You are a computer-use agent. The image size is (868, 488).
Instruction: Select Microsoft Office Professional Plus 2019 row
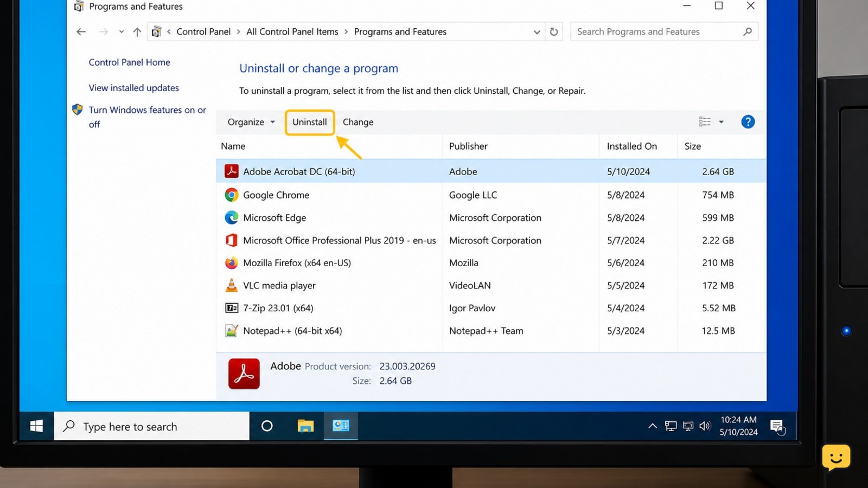tap(491, 240)
